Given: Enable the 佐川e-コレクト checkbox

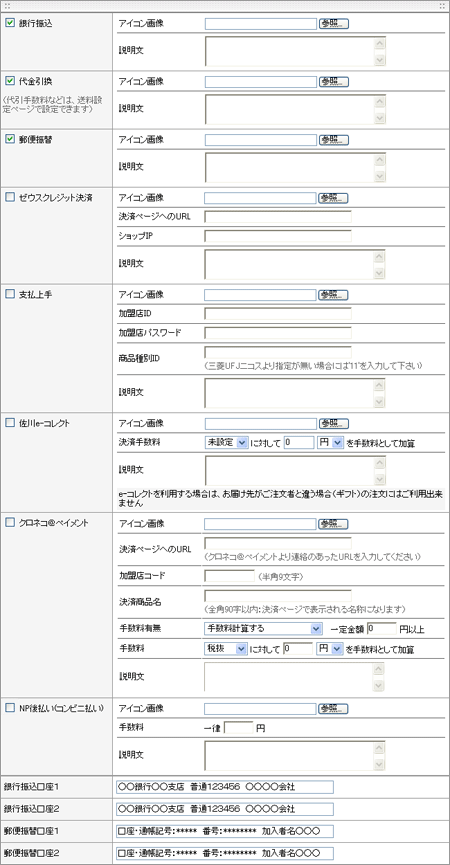Looking at the screenshot, I should click(9, 423).
